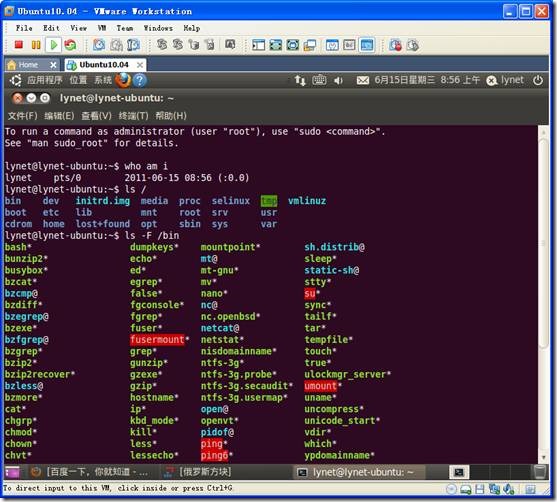
Task: Maximize the terminal window
Action: tap(45, 98)
